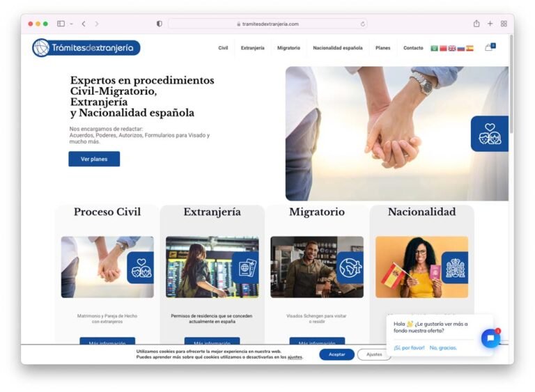Reload the page with the refresh icon

(x=363, y=24)
